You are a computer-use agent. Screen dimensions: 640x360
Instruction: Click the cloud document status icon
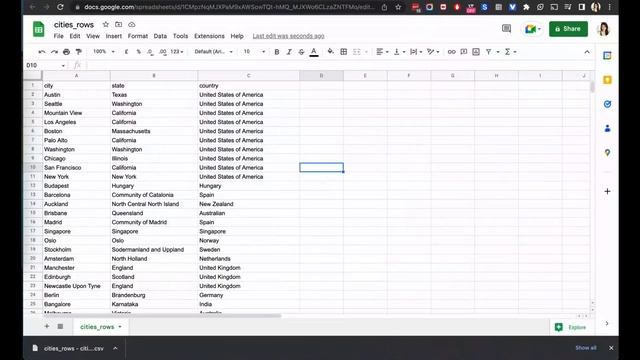coord(131,24)
